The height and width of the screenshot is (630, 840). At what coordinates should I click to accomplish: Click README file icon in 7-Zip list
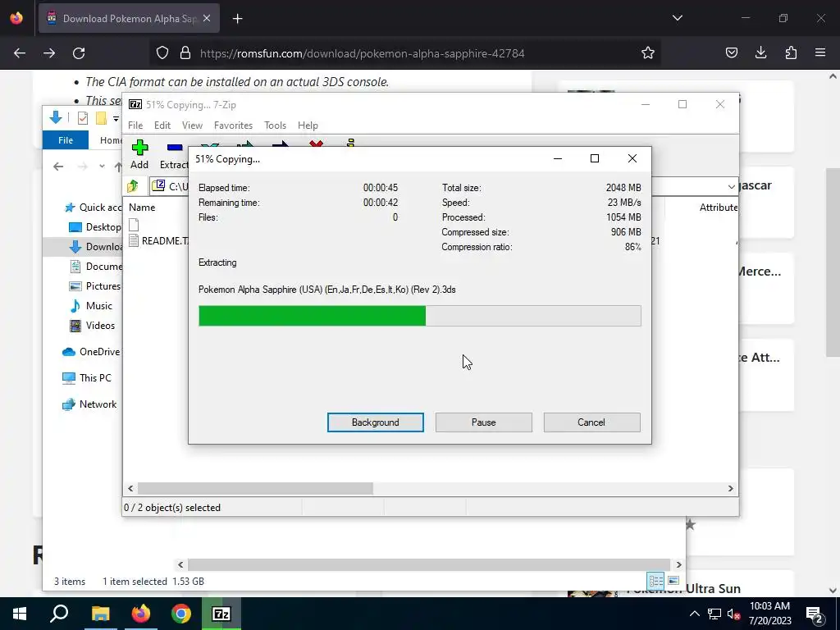tap(134, 240)
